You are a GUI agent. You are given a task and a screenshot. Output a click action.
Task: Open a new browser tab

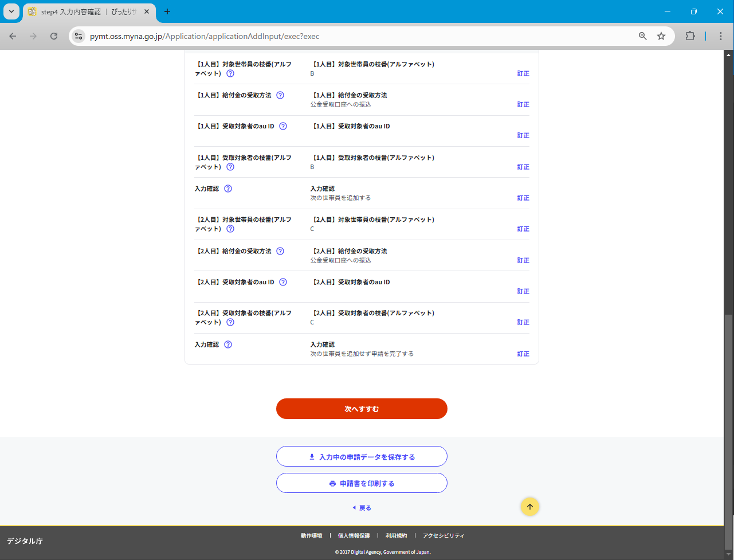[167, 11]
